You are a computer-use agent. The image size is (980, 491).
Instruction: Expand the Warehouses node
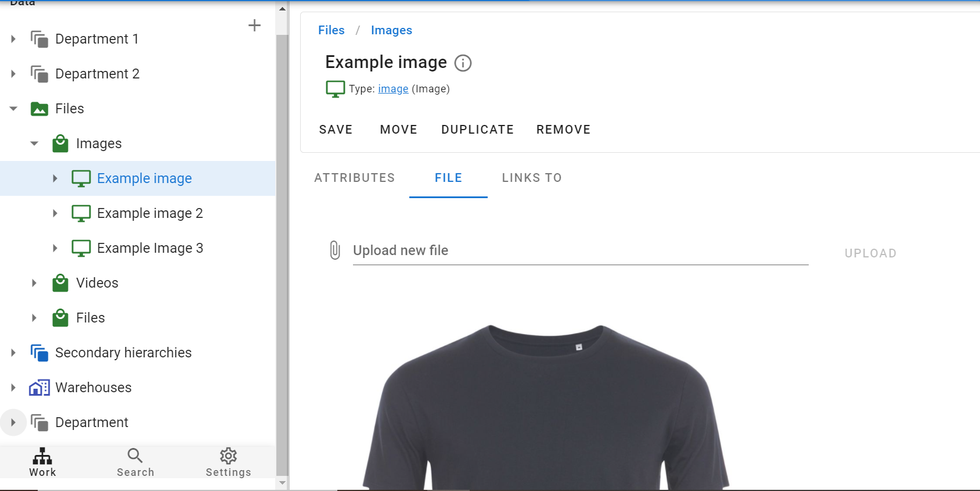(x=13, y=388)
